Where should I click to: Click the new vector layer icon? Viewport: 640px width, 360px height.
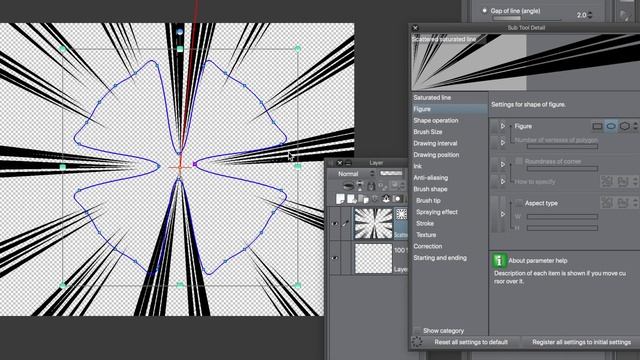coord(351,199)
